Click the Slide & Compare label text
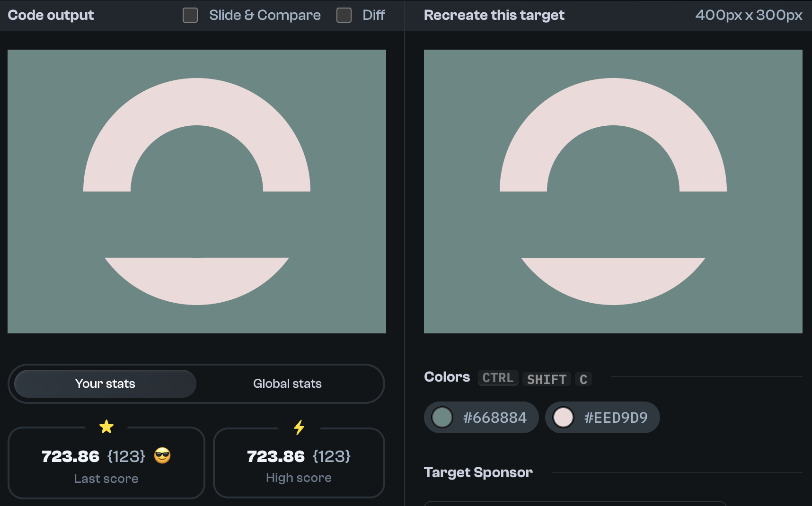The height and width of the screenshot is (506, 812). (265, 15)
